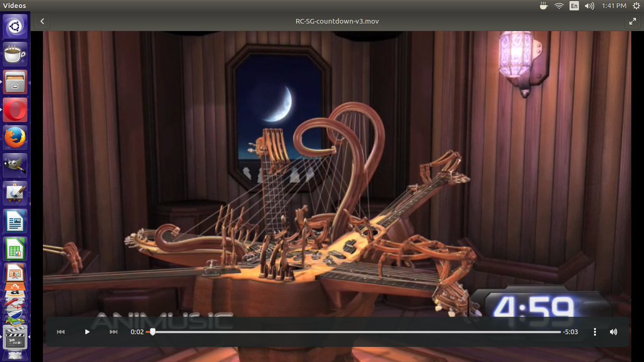Click the video seek bar
Viewport: 644px width, 362px height.
click(x=354, y=332)
